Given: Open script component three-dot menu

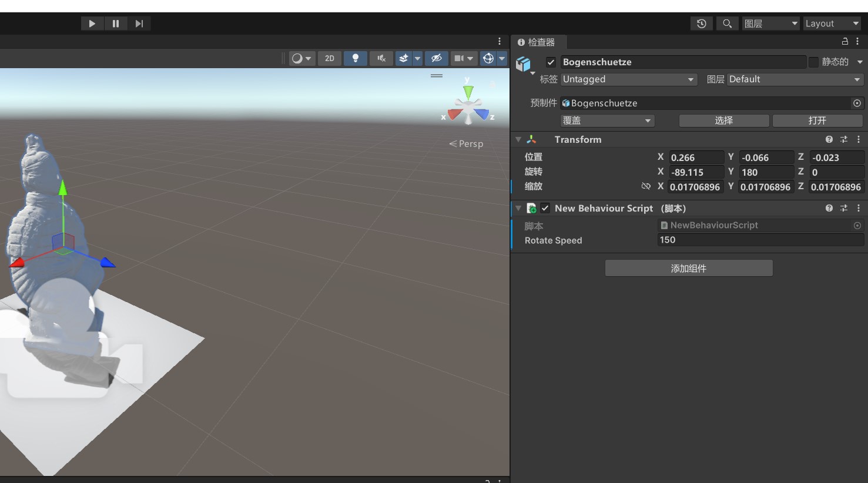Looking at the screenshot, I should tap(859, 209).
